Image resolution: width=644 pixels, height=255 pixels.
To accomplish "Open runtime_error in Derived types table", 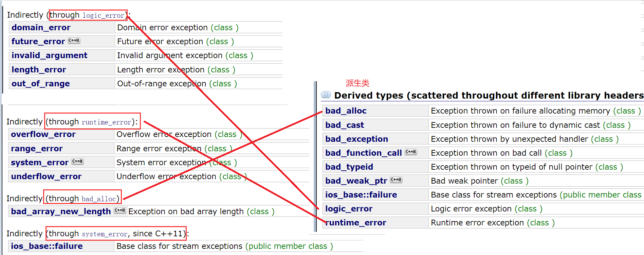I will pyautogui.click(x=355, y=223).
